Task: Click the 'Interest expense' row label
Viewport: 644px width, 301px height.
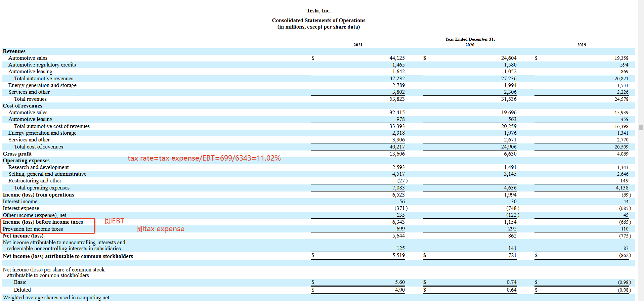Action: click(x=21, y=208)
